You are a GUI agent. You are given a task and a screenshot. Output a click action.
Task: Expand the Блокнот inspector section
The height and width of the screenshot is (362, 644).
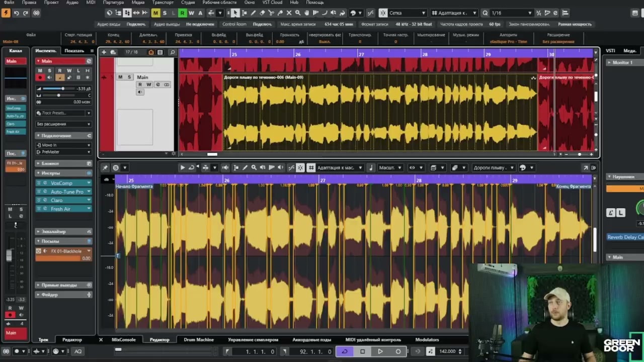click(50, 163)
